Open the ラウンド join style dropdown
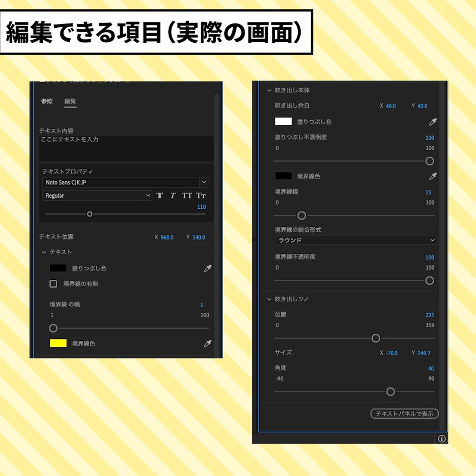The image size is (476, 476). [356, 240]
